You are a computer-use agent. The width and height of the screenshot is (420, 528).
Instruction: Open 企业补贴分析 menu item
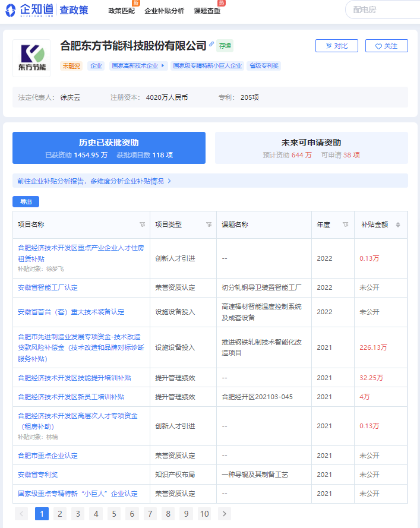(x=165, y=11)
